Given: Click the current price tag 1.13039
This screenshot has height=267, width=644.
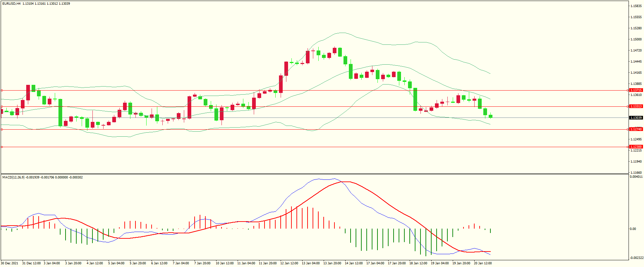Looking at the screenshot, I should [636, 118].
